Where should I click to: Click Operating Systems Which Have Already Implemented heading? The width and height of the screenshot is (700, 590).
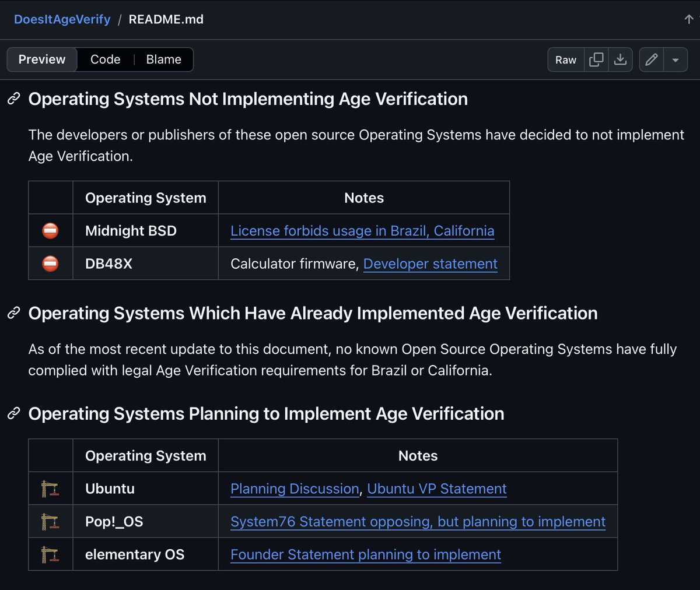coord(313,313)
